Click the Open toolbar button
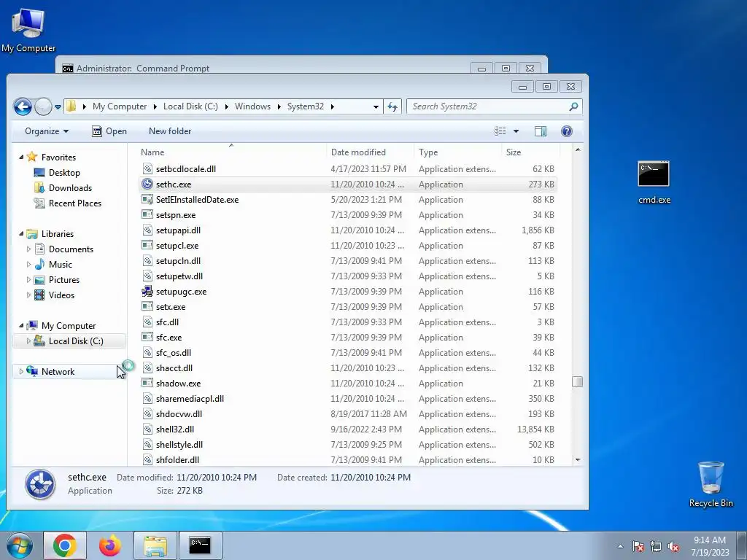This screenshot has height=560, width=747. [x=109, y=131]
